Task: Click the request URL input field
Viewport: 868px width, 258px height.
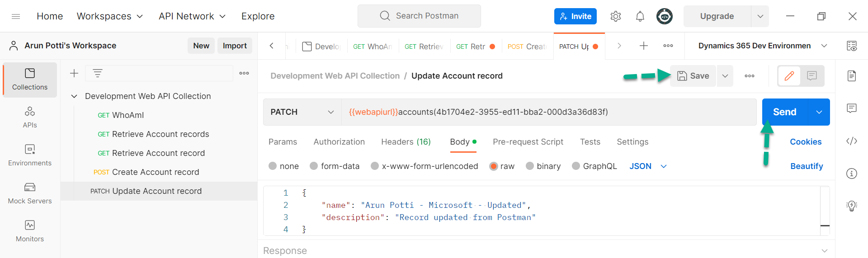Action: [548, 112]
